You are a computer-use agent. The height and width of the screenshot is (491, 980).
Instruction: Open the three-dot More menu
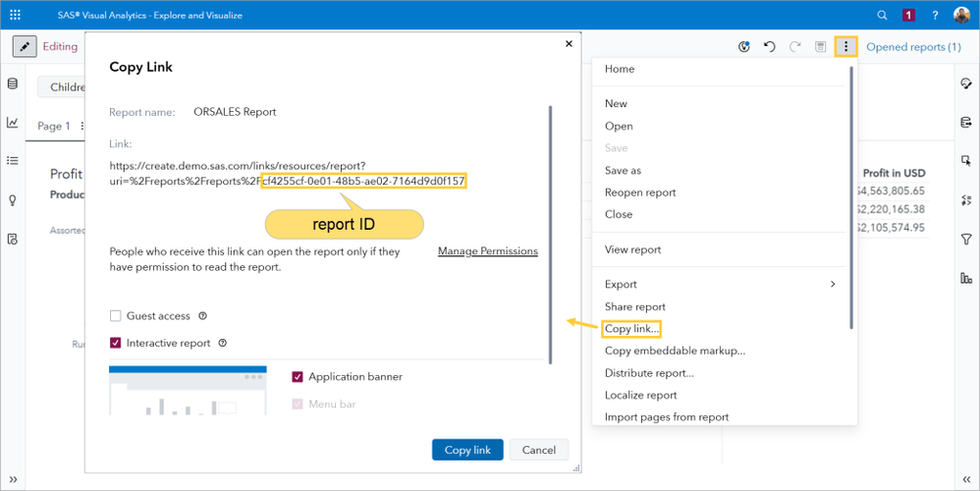tap(845, 47)
